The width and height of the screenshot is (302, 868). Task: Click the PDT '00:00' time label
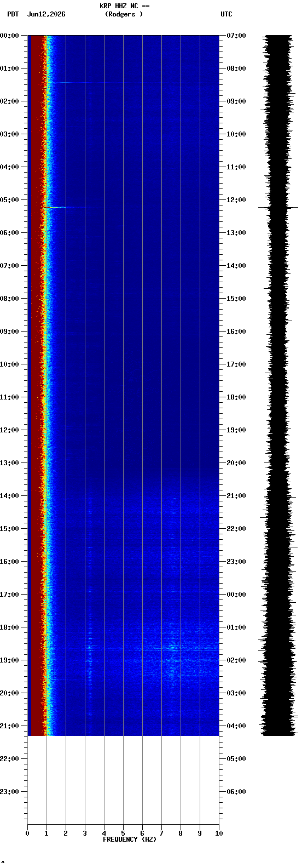[9, 36]
